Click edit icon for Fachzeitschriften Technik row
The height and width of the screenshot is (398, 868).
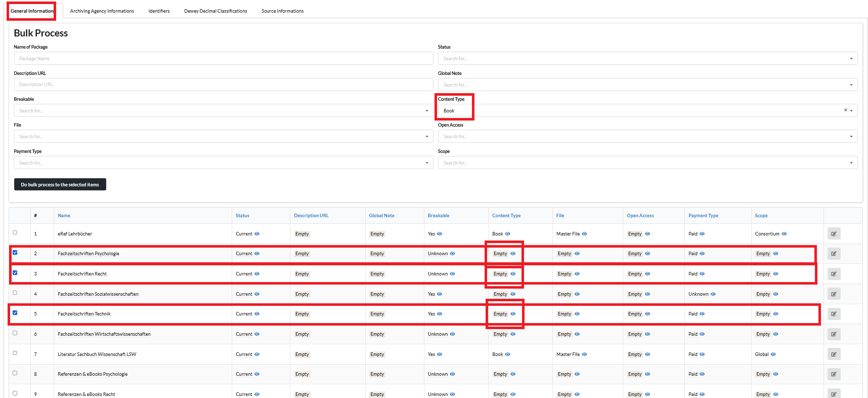pyautogui.click(x=833, y=314)
